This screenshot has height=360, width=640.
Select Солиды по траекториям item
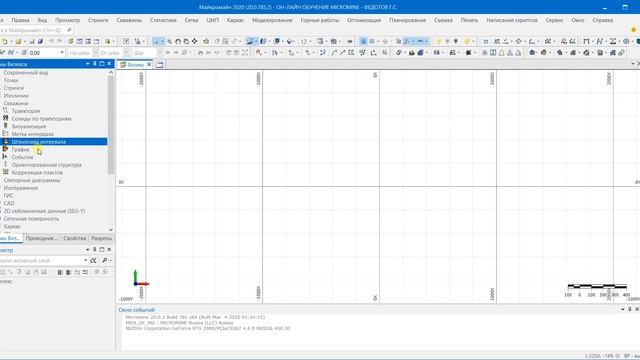(x=41, y=119)
